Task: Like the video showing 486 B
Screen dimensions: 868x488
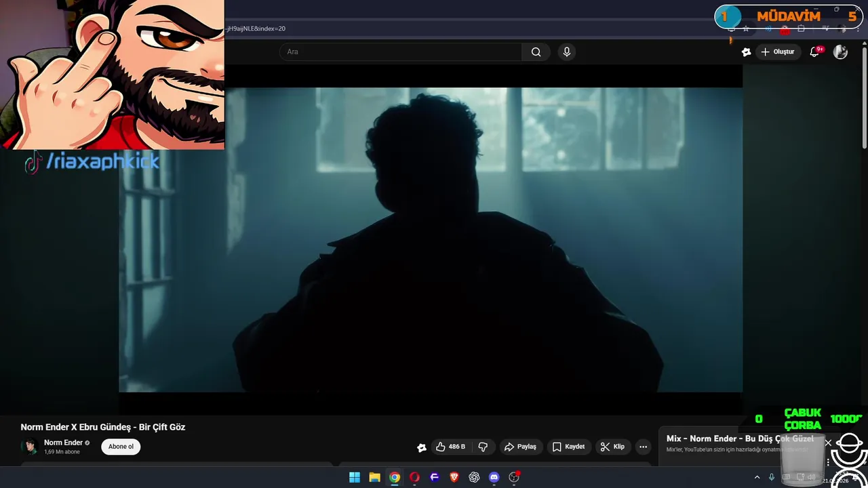Action: [451, 447]
